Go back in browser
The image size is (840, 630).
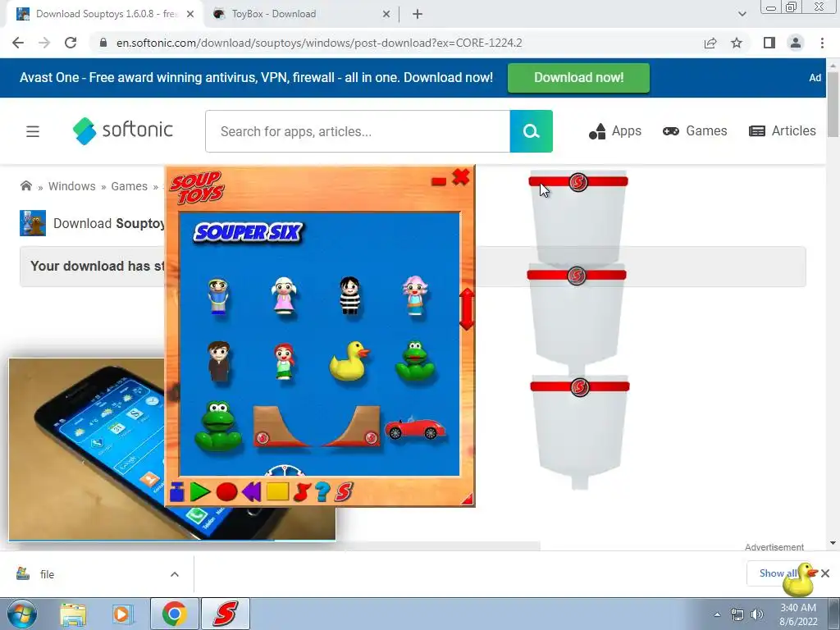point(18,43)
